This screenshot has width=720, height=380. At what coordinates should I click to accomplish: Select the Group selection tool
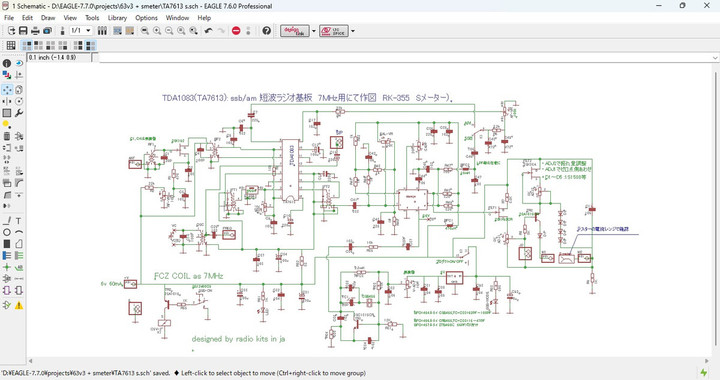pyautogui.click(x=7, y=113)
